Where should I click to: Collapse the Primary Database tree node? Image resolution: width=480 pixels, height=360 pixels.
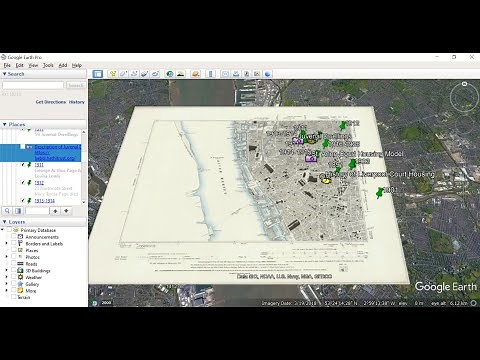3,230
